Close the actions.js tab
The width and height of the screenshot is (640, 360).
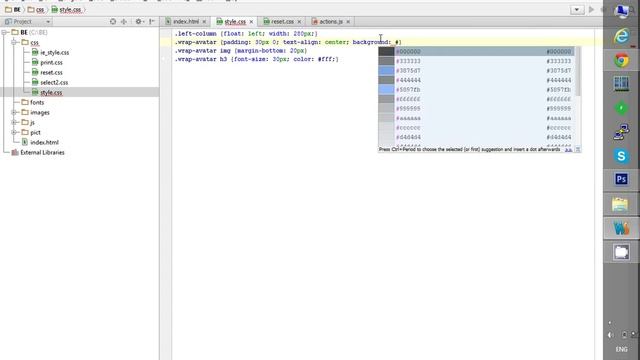[348, 22]
